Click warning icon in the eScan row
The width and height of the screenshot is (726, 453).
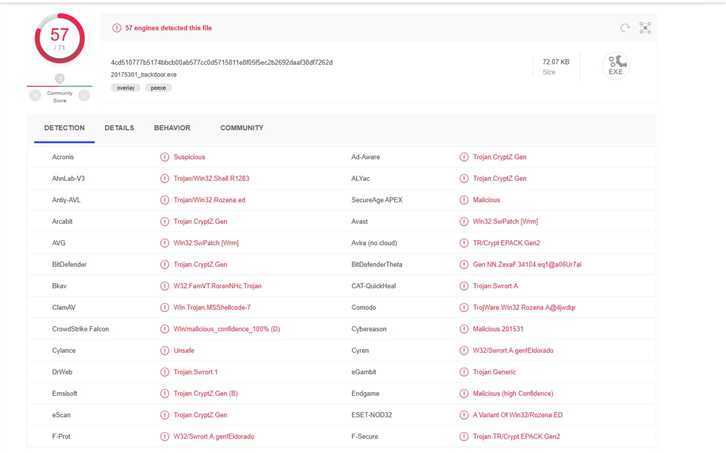point(164,415)
